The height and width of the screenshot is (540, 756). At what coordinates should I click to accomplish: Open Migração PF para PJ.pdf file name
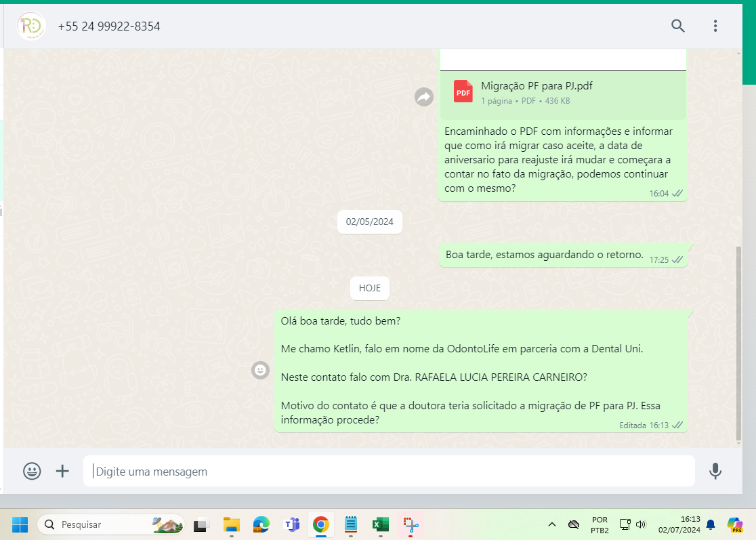pos(537,86)
